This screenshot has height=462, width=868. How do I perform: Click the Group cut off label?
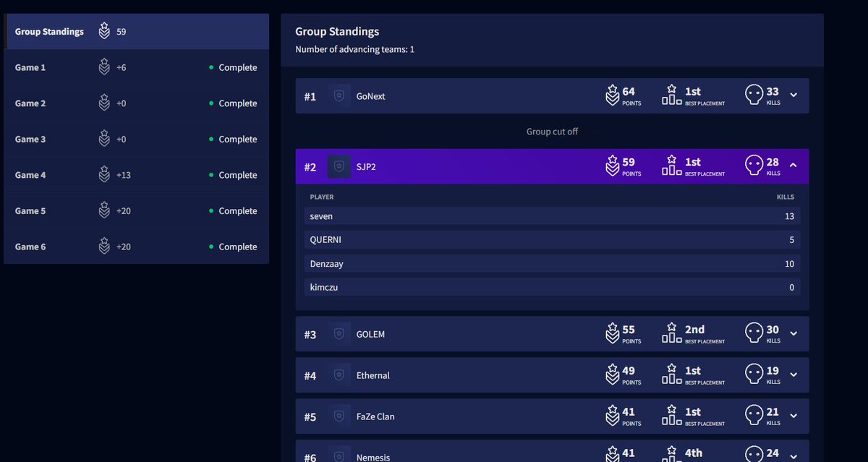tap(552, 132)
